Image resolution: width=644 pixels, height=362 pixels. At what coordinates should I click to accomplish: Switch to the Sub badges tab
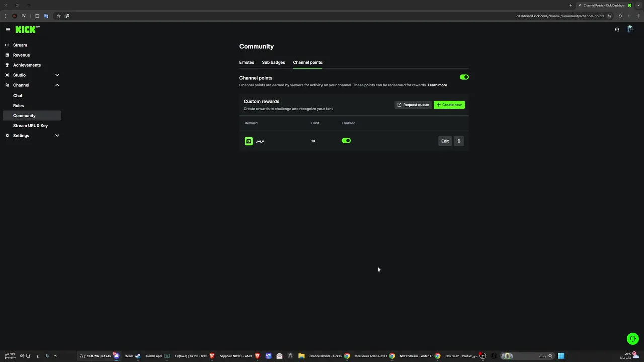(x=273, y=62)
